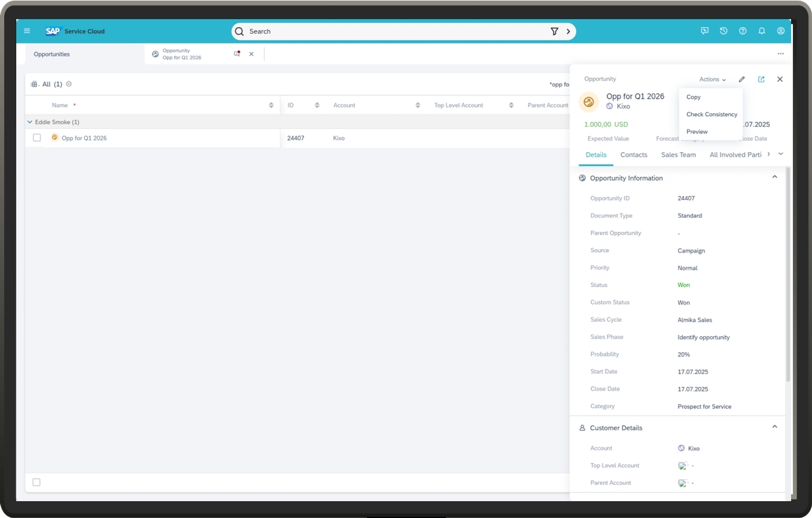
Task: Open the feedback chat icon in header
Action: tap(705, 31)
